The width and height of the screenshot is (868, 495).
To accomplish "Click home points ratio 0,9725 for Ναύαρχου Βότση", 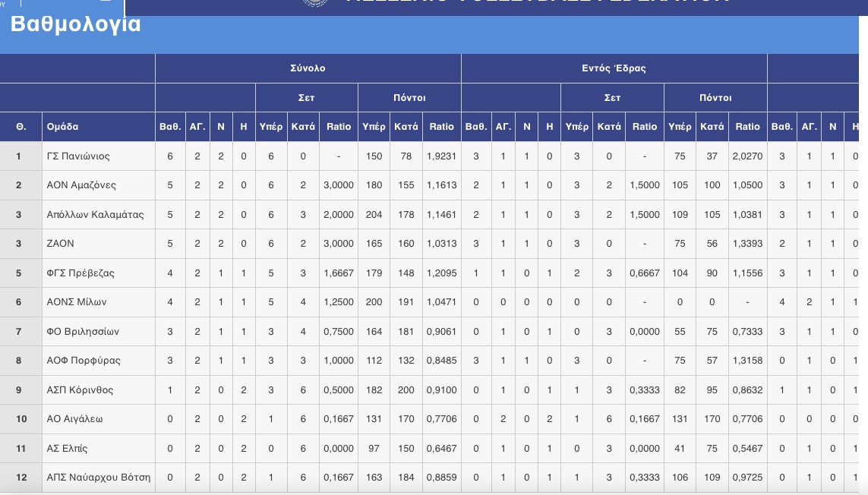I will pyautogui.click(x=747, y=477).
